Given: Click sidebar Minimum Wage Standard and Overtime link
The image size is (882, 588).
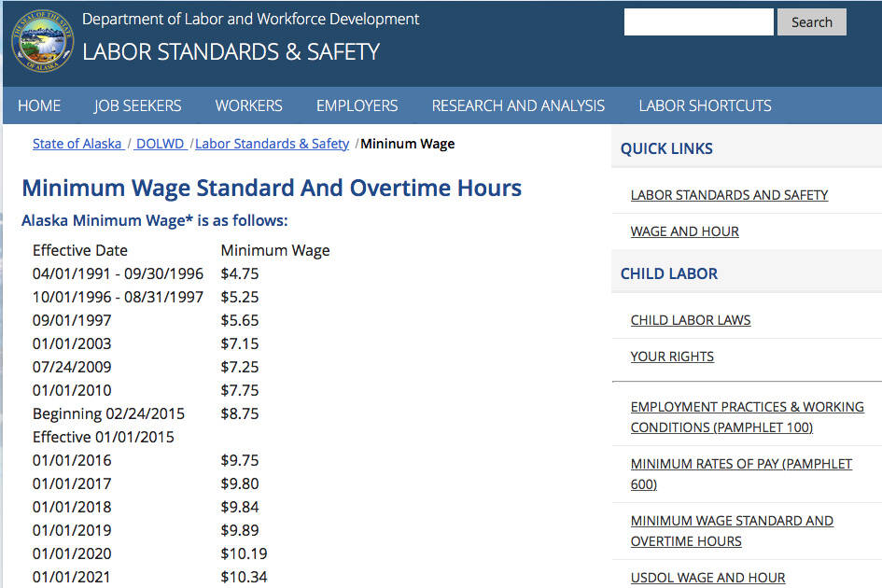Looking at the screenshot, I should [732, 531].
